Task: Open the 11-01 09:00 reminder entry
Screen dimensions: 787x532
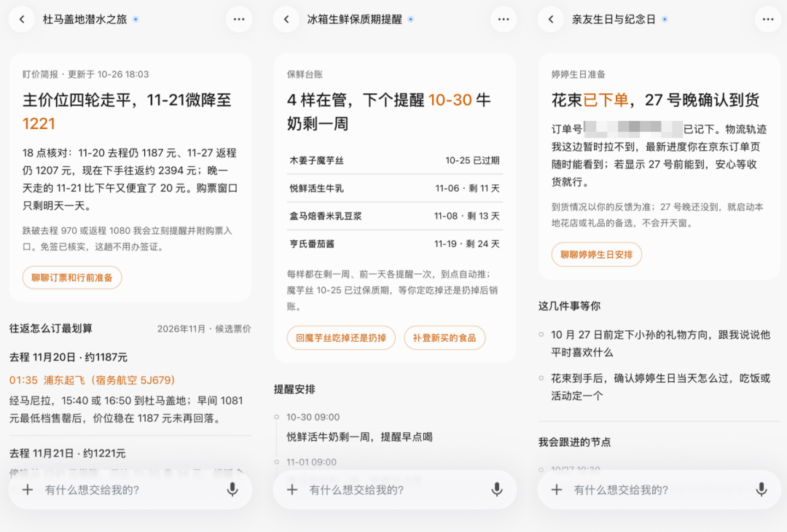Action: [311, 462]
